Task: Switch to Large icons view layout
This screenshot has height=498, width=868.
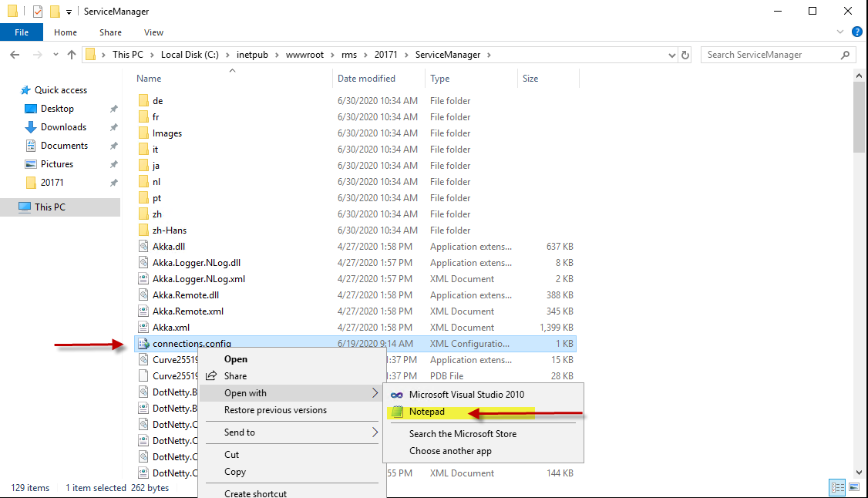Action: tap(854, 487)
